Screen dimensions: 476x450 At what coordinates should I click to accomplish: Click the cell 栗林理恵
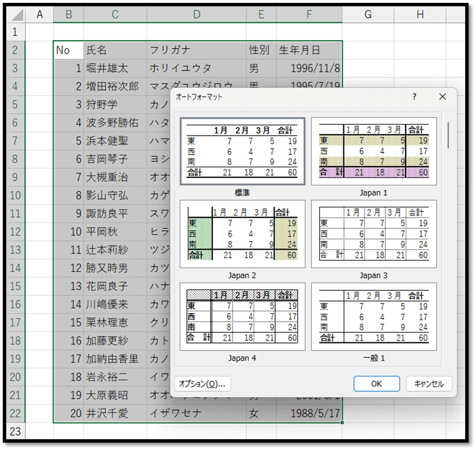pos(115,322)
